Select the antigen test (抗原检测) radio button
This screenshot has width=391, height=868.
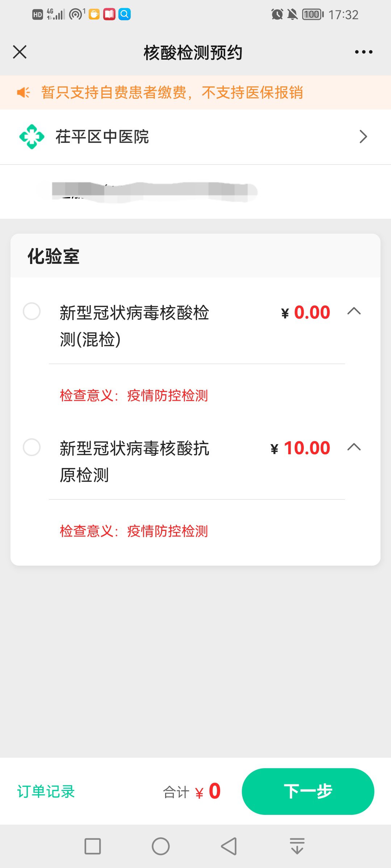pos(31,447)
